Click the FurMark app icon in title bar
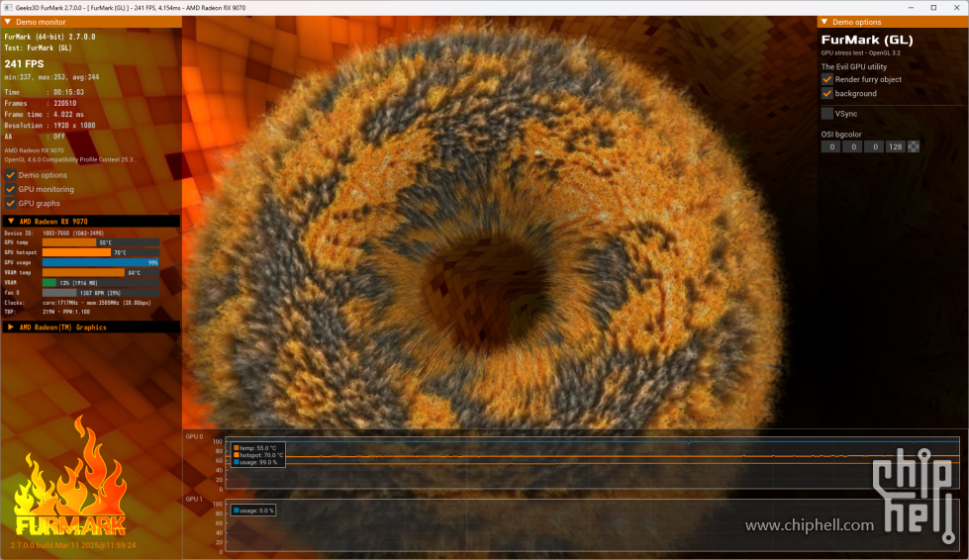Viewport: 969px width, 560px height. point(8,7)
